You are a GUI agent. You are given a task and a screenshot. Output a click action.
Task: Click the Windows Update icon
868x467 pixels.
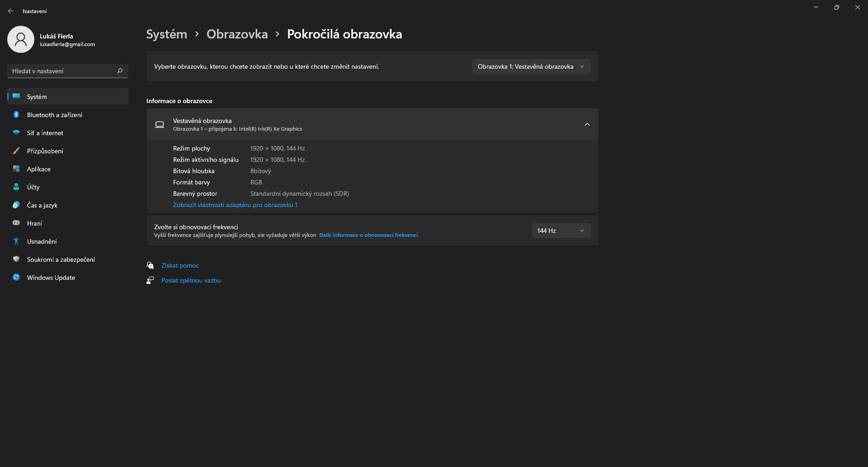16,278
